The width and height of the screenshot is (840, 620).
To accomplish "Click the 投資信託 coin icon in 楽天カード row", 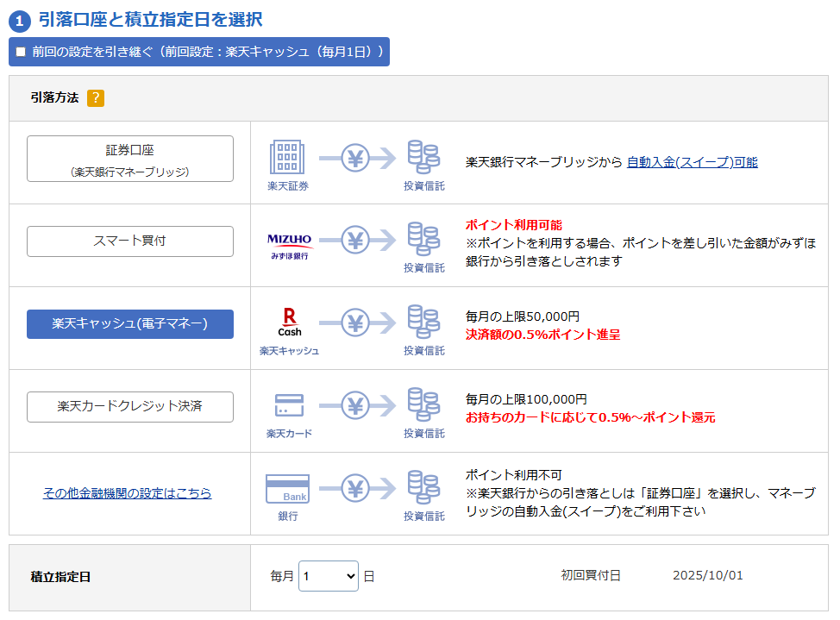I will [x=423, y=404].
